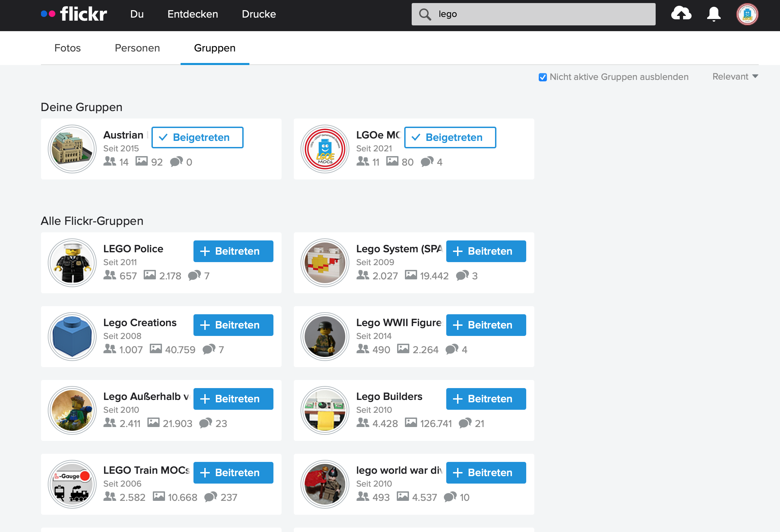
Task: Join the Lego System group
Action: (x=486, y=251)
